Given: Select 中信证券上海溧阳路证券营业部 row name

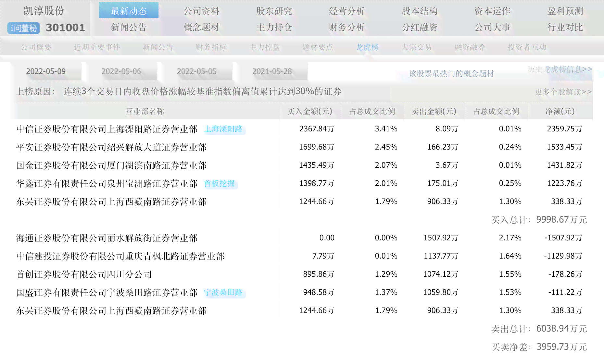Looking at the screenshot, I should pos(107,129).
